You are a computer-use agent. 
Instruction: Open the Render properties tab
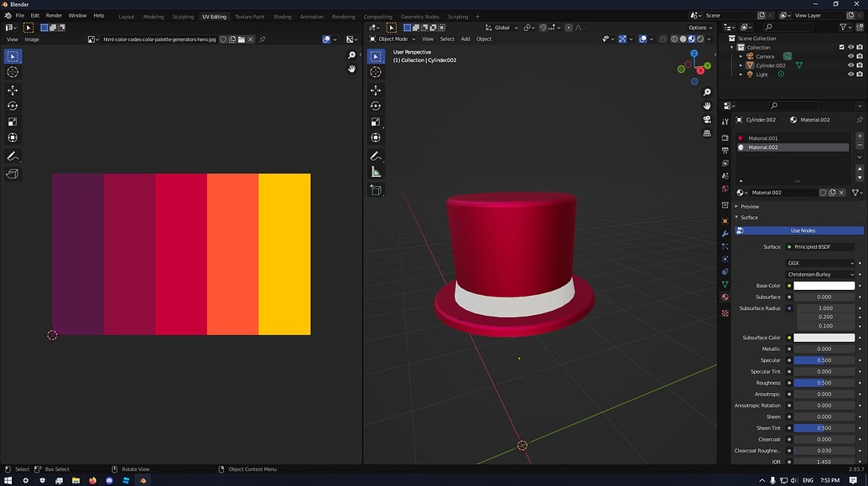coord(725,137)
